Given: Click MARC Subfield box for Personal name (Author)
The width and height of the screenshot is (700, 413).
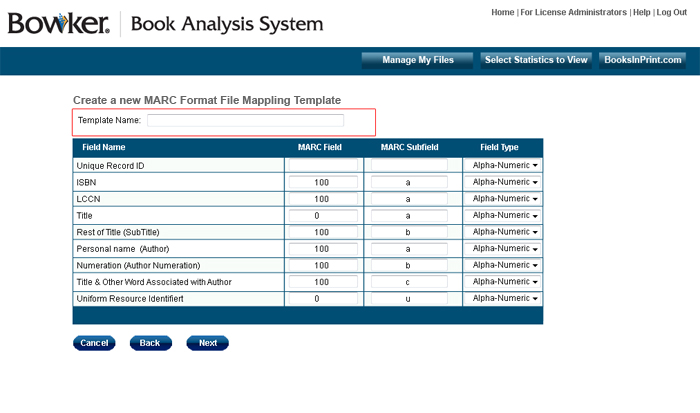Looking at the screenshot, I should (x=409, y=249).
